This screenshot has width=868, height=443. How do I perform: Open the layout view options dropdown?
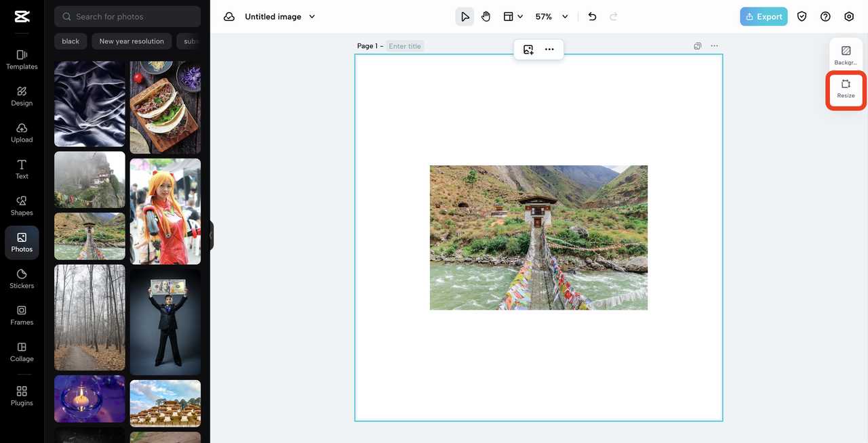513,16
